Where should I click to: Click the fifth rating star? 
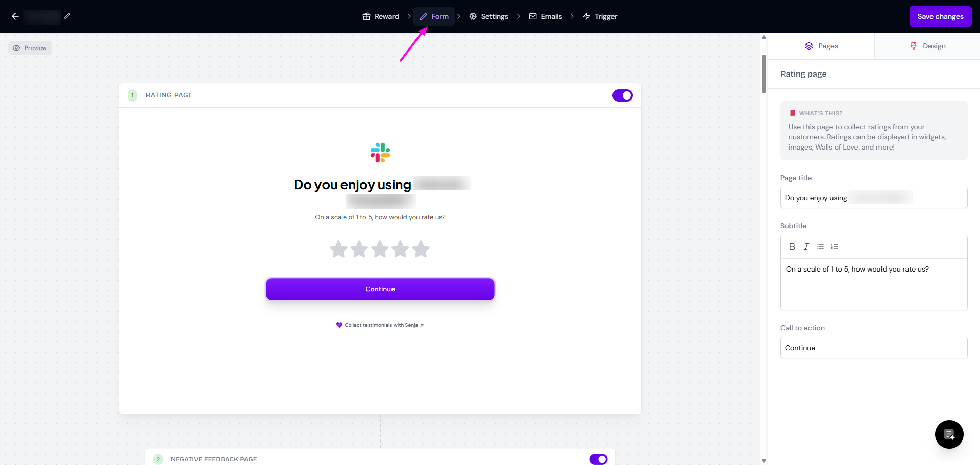(421, 249)
